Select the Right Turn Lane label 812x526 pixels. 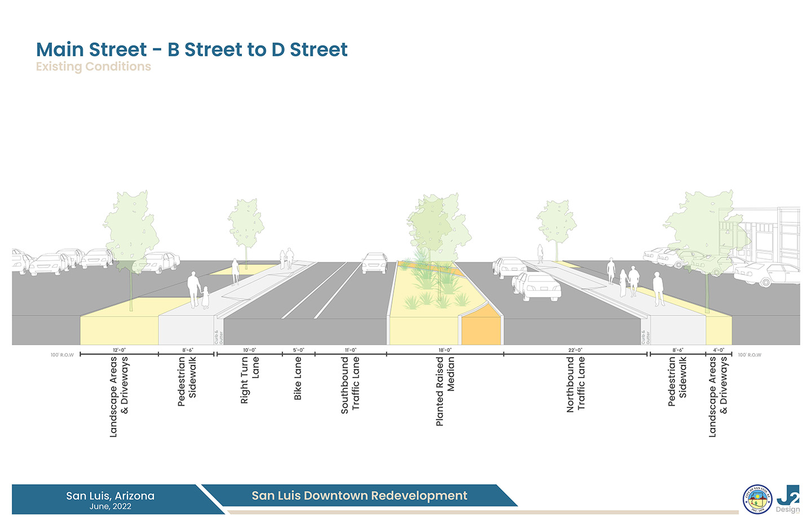tap(249, 380)
